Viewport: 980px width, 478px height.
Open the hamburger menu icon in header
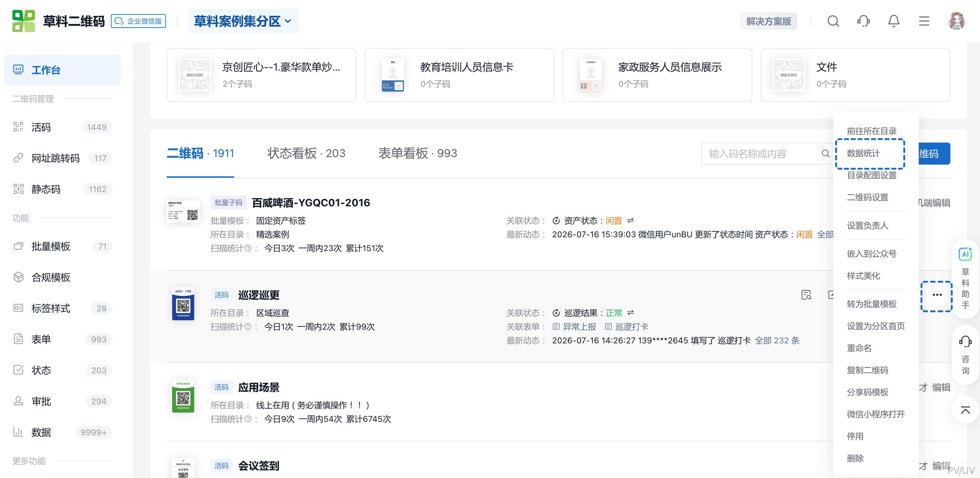pyautogui.click(x=924, y=21)
